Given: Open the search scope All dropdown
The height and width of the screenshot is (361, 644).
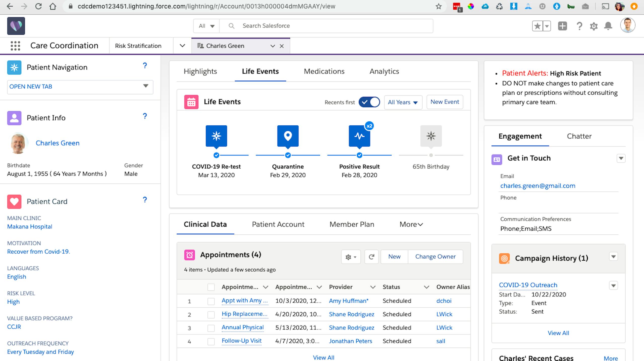Looking at the screenshot, I should click(x=206, y=26).
